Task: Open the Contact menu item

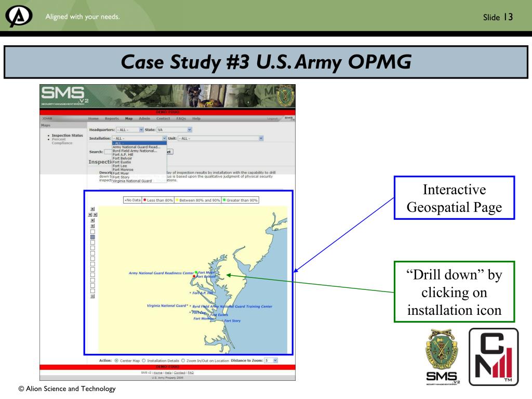Action: click(163, 119)
